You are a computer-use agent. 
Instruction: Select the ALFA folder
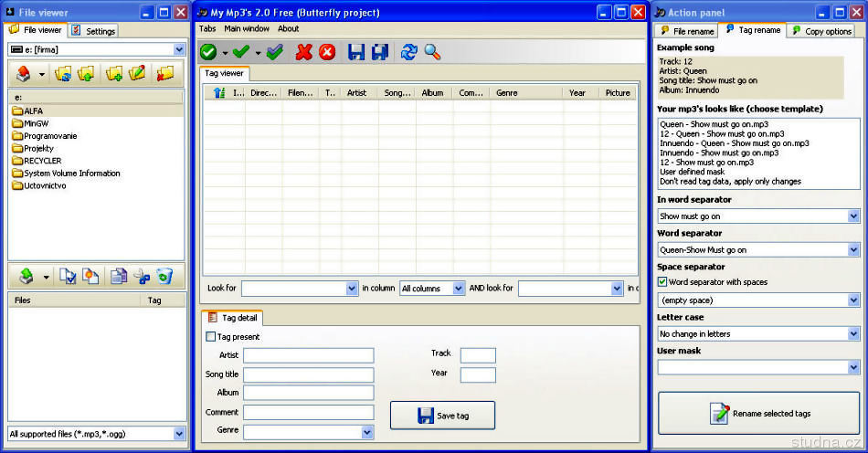click(x=96, y=111)
